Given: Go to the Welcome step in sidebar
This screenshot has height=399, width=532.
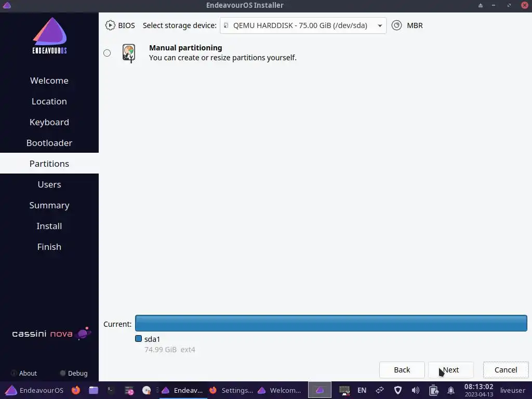Looking at the screenshot, I should (49, 81).
